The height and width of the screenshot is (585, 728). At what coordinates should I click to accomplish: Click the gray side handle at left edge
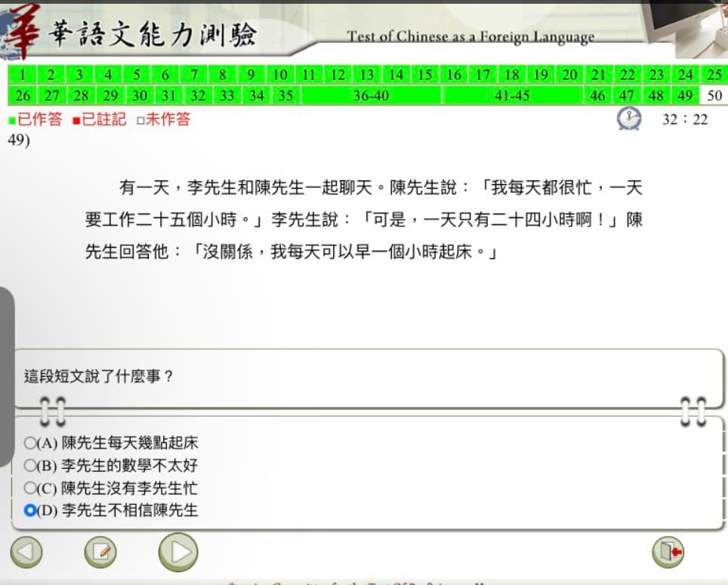[x=7, y=377]
